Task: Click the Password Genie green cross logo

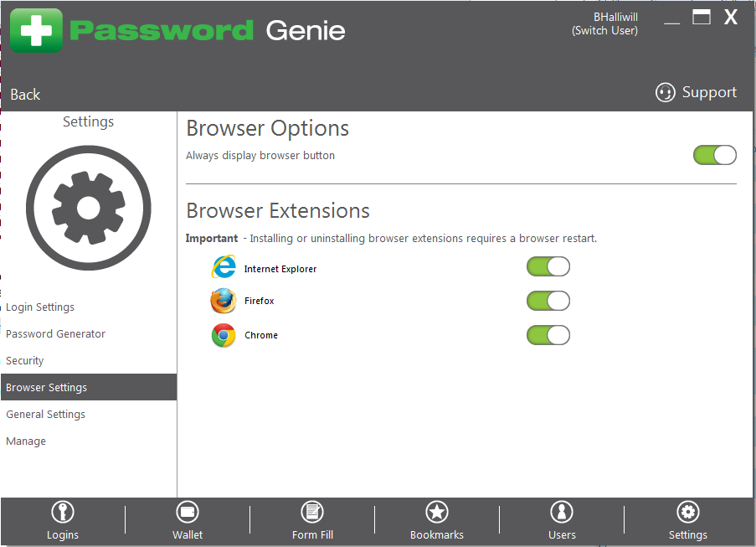Action: point(36,30)
